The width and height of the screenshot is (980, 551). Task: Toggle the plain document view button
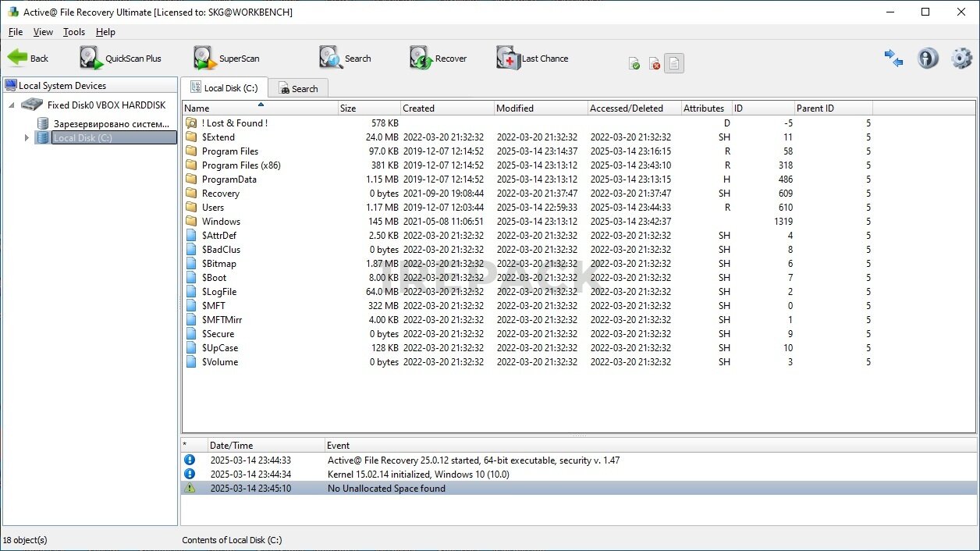click(x=674, y=63)
